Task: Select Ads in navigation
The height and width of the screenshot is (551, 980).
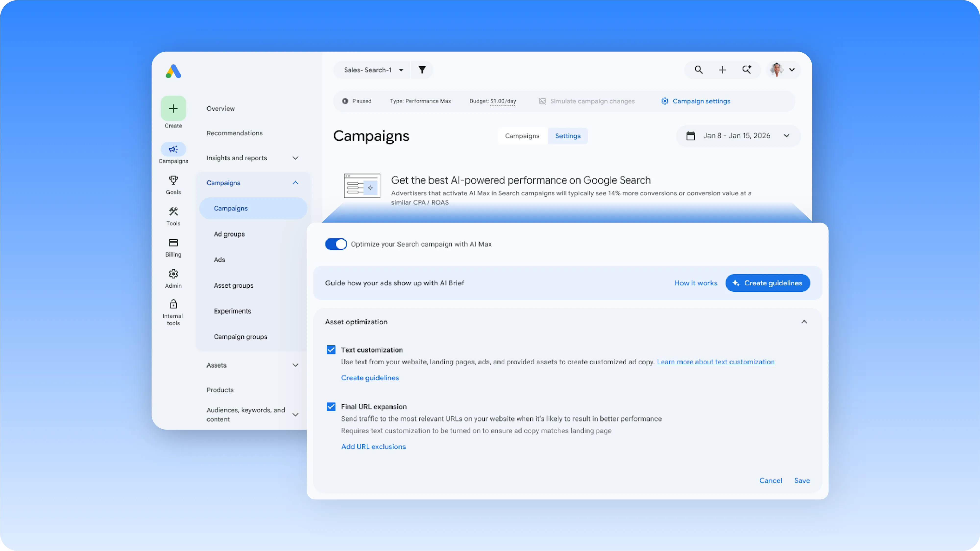Action: tap(219, 260)
